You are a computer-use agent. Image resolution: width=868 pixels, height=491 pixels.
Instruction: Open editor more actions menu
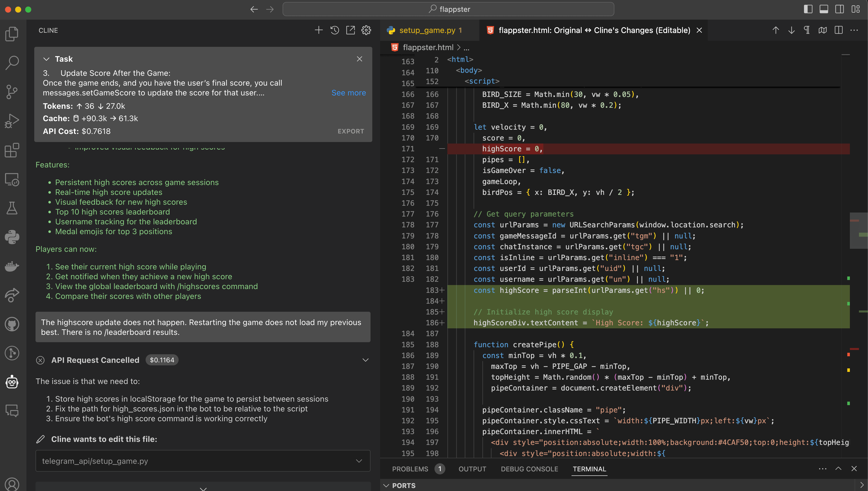point(854,30)
